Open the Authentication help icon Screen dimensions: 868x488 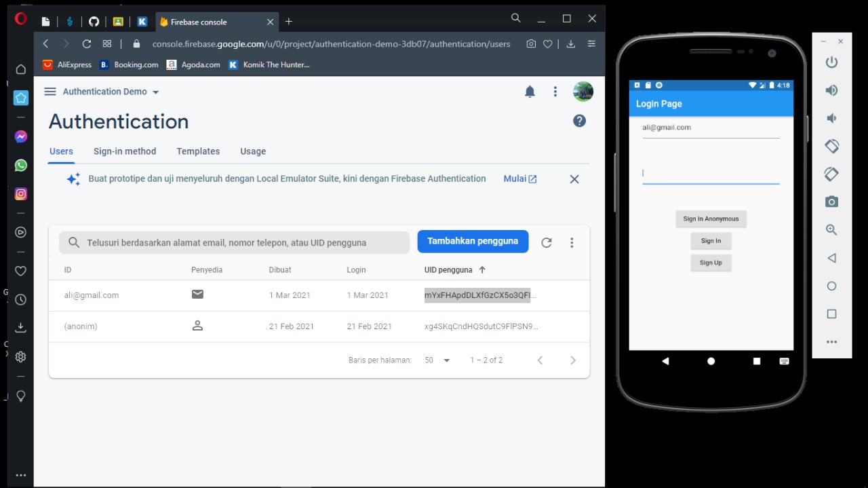click(x=579, y=121)
